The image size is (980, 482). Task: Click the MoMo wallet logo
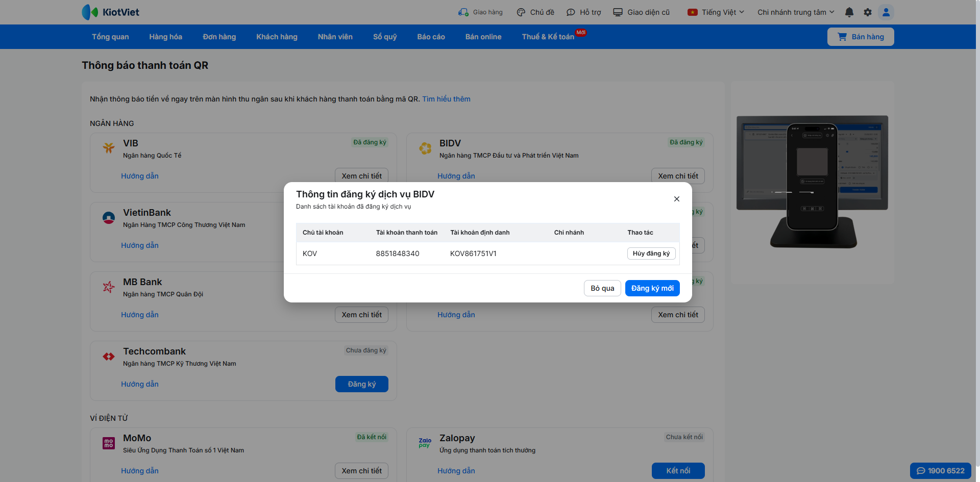tap(109, 443)
